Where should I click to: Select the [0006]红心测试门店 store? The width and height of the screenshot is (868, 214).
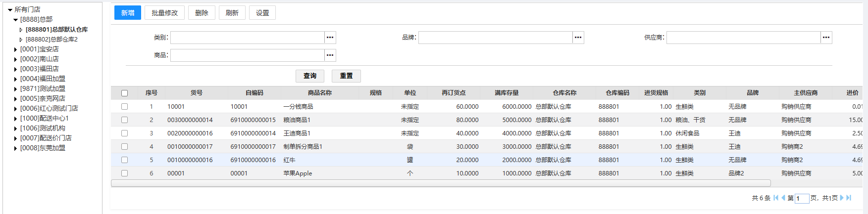click(x=49, y=108)
